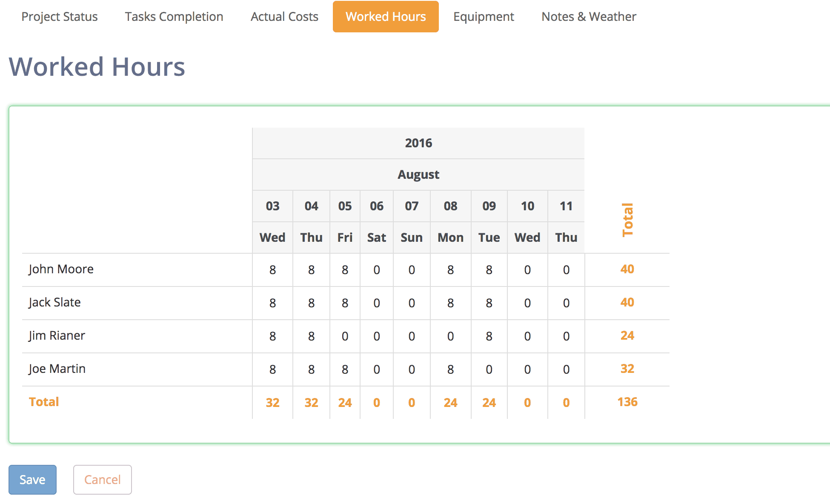Edit Joe Martin's hours under Monday 08
This screenshot has height=504, width=830.
click(x=450, y=369)
